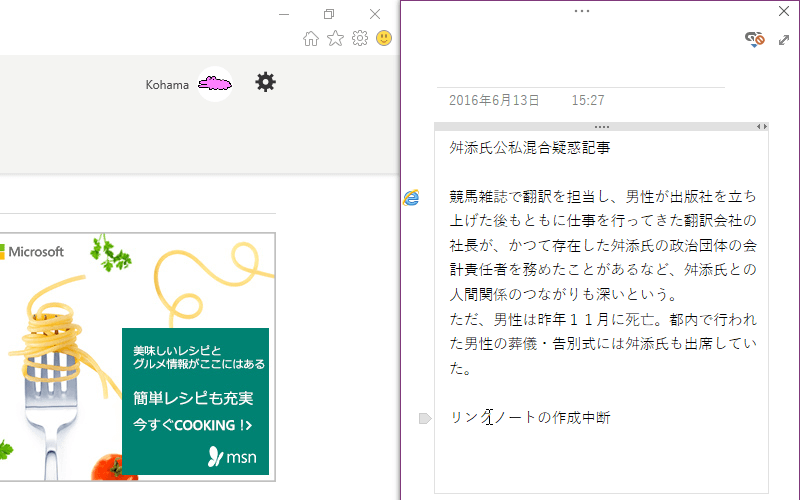Image resolution: width=800 pixels, height=500 pixels.
Task: Open OneNote top three-dots menu
Action: 582,11
